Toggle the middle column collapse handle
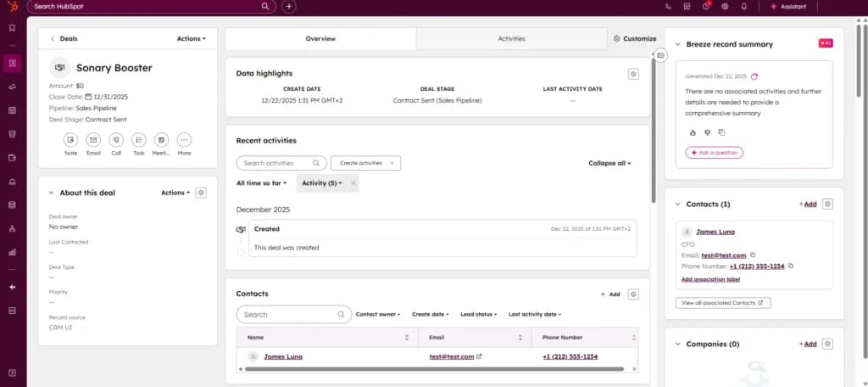 (660, 55)
